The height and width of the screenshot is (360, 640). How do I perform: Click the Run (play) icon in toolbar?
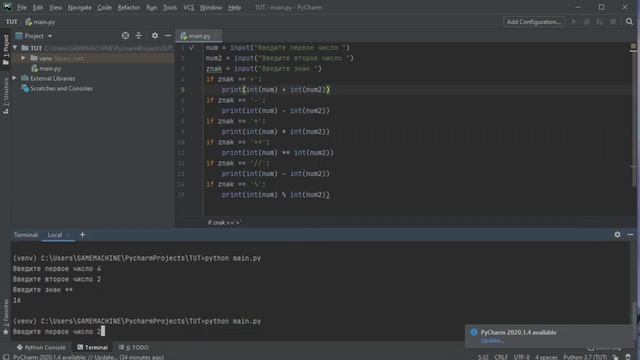(574, 22)
